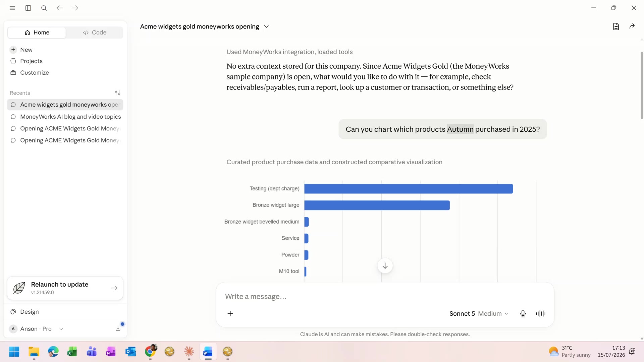Viewport: 644px width, 362px height.
Task: Open the Windows Start menu
Action: (14, 352)
